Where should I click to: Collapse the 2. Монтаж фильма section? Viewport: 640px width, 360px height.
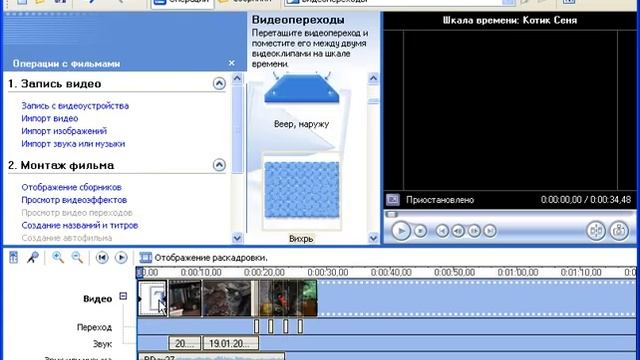tap(219, 165)
